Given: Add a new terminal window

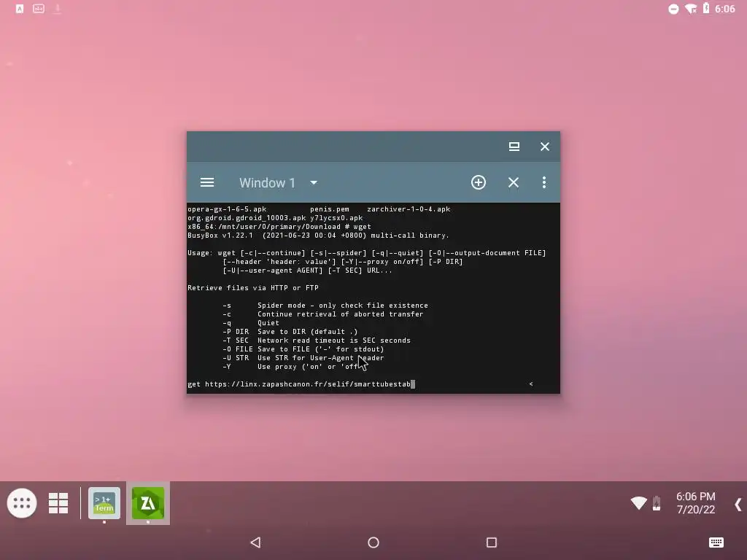Looking at the screenshot, I should coord(479,182).
